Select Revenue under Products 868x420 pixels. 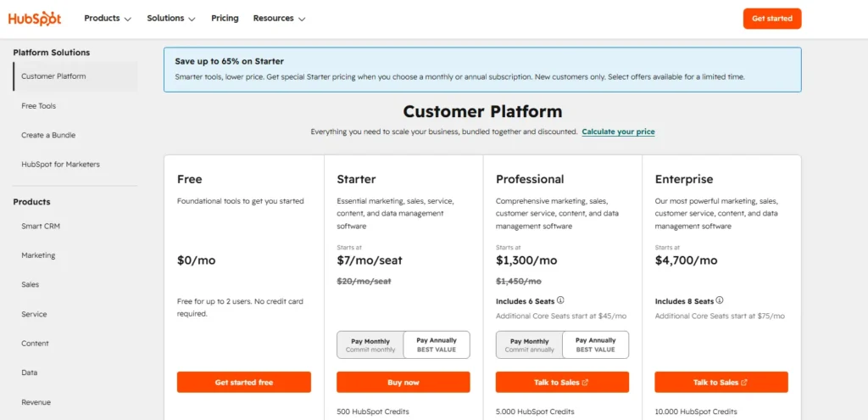[x=36, y=402]
